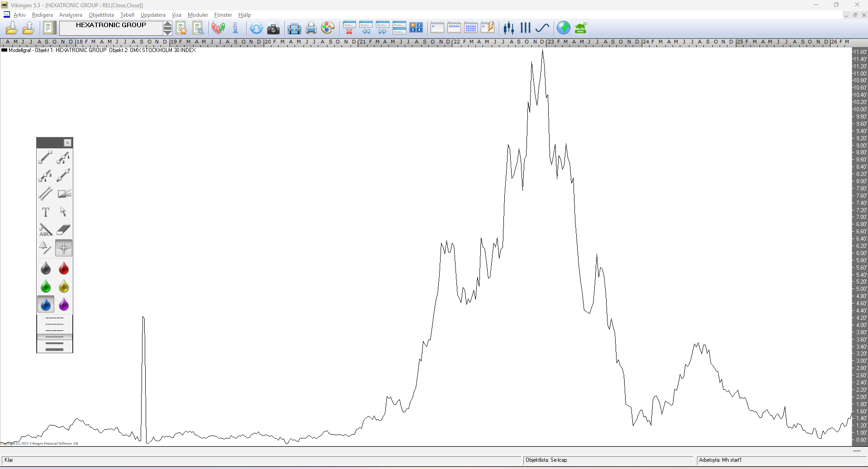Click the printer icon in toolbar
This screenshot has height=469, width=868.
311,28
